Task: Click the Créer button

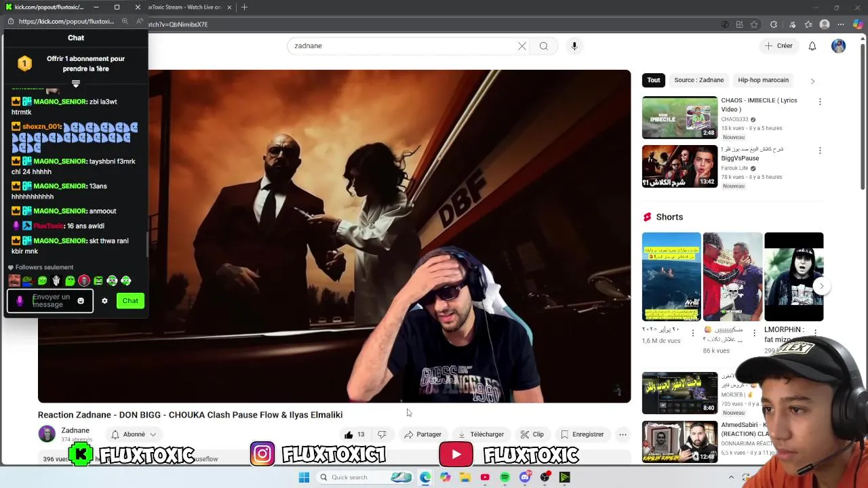Action: click(x=778, y=46)
